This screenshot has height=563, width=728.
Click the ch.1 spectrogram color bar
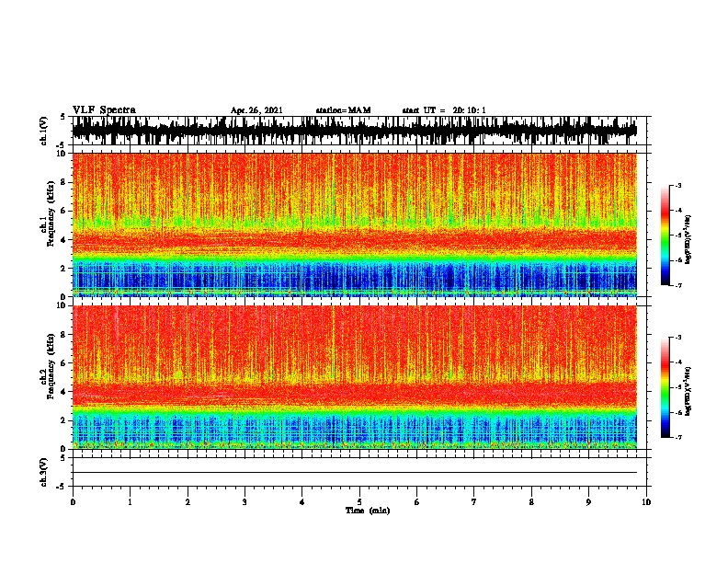pyautogui.click(x=665, y=236)
